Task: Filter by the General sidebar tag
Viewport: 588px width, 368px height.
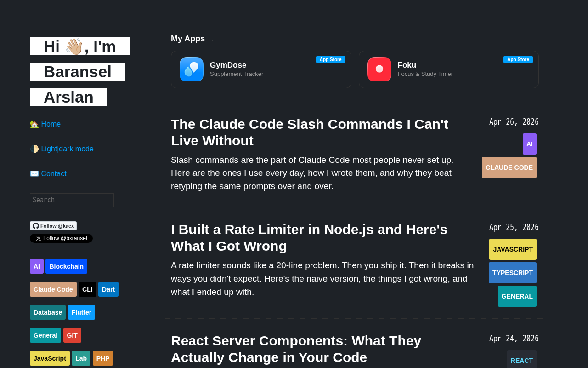Action: (x=45, y=335)
